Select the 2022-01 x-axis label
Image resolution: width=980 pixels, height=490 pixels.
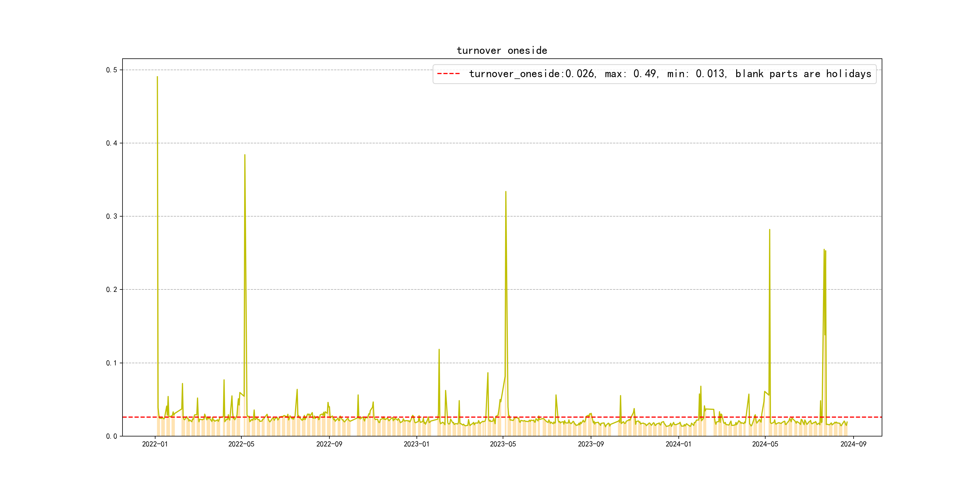pyautogui.click(x=155, y=444)
